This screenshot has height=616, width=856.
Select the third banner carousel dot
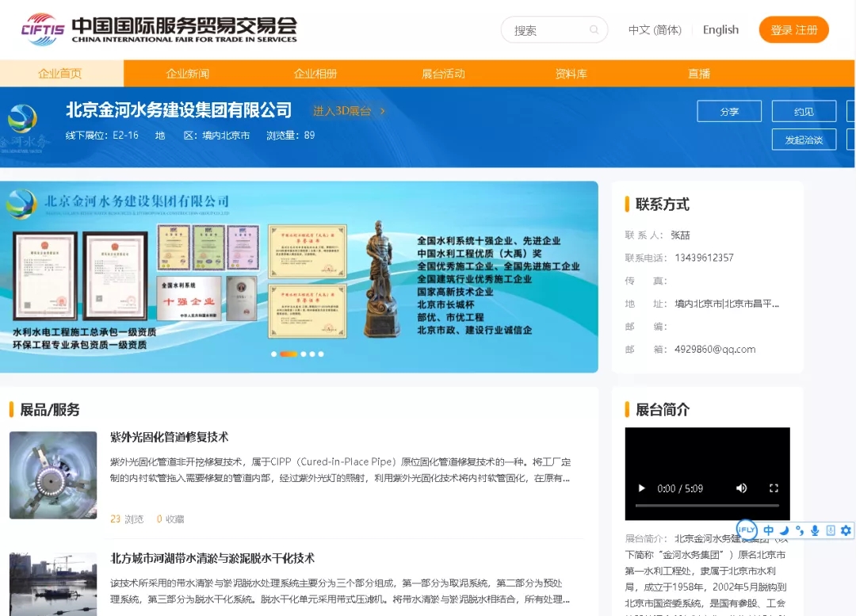point(304,354)
